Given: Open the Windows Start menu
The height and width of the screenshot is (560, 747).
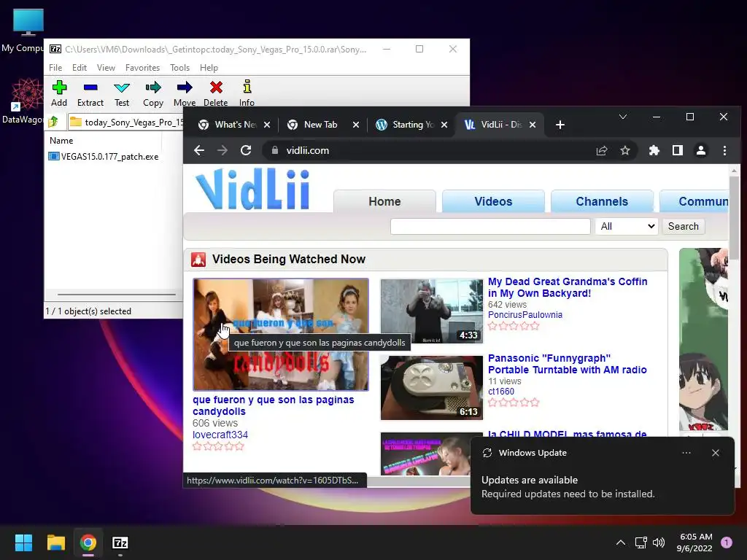Looking at the screenshot, I should [23, 542].
